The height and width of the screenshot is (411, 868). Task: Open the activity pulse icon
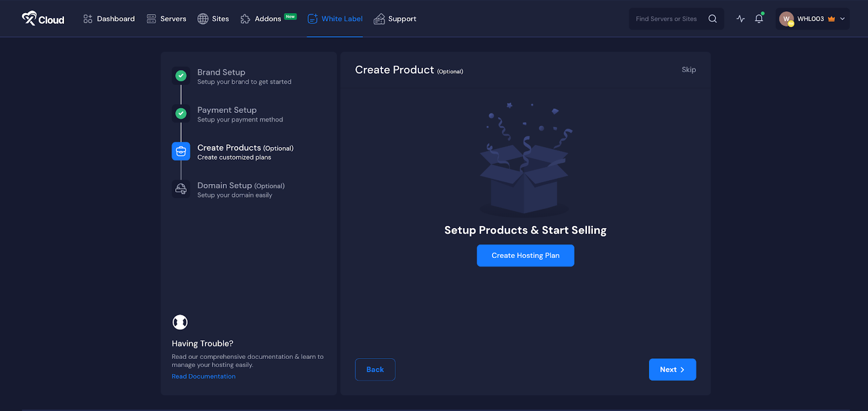pos(741,19)
